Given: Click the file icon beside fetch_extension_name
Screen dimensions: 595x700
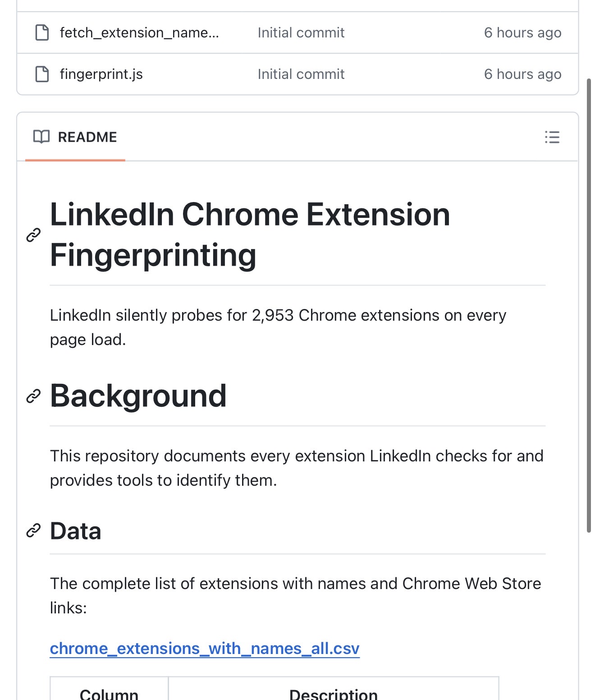Looking at the screenshot, I should tap(42, 32).
